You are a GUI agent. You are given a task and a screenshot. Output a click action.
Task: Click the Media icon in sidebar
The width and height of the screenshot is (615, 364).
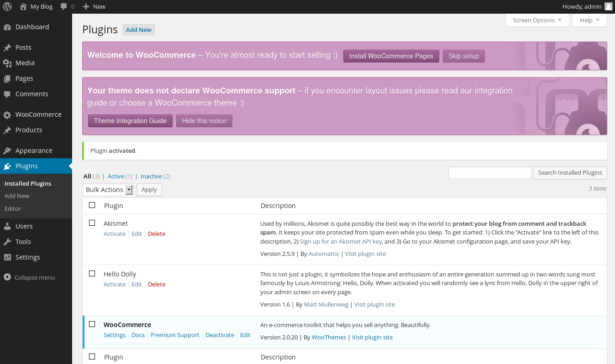[x=7, y=63]
